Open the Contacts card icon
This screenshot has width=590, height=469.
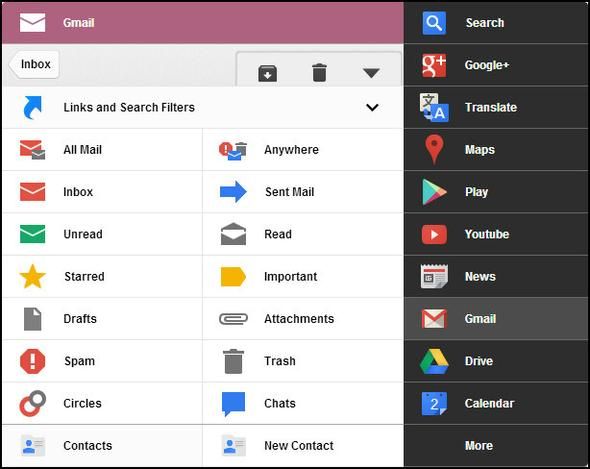(x=33, y=446)
